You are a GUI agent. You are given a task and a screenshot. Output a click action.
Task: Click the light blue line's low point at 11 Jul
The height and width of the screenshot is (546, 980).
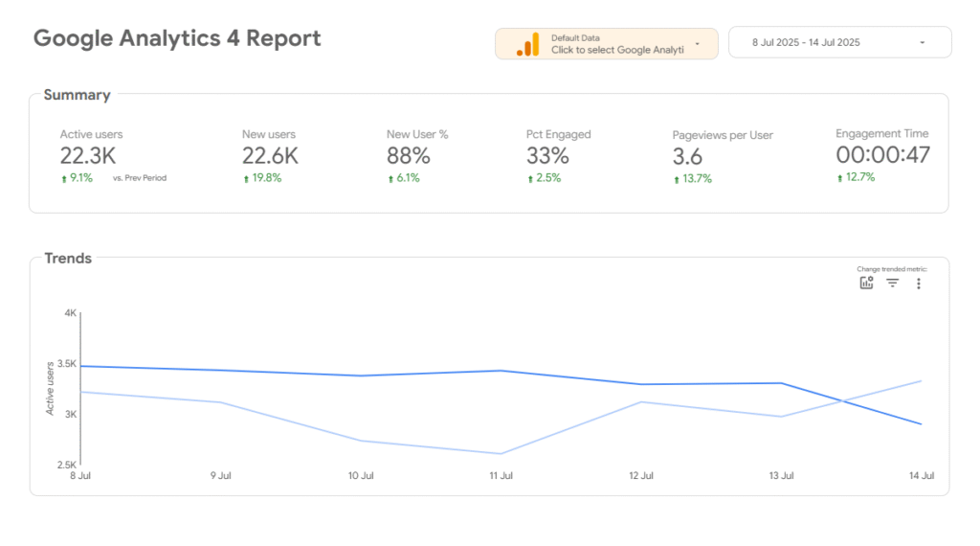501,453
